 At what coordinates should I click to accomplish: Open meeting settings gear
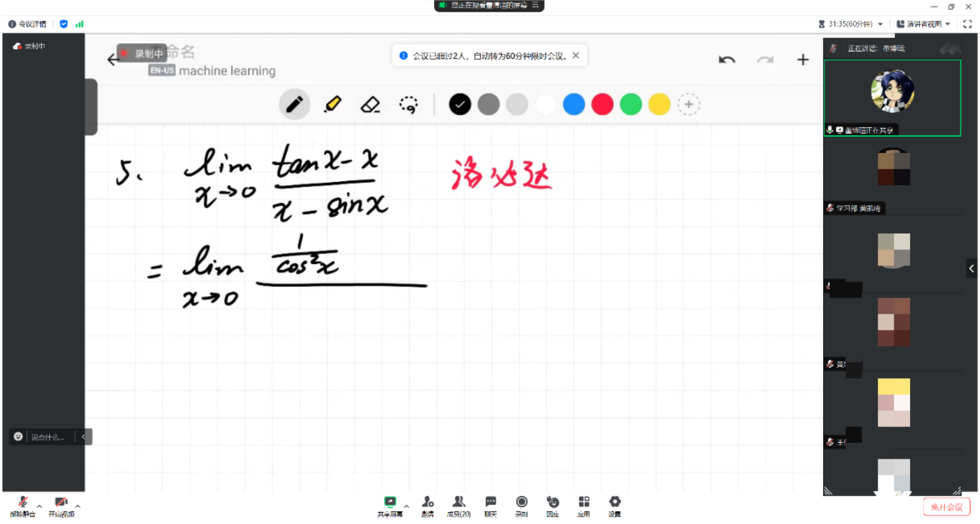pyautogui.click(x=614, y=506)
